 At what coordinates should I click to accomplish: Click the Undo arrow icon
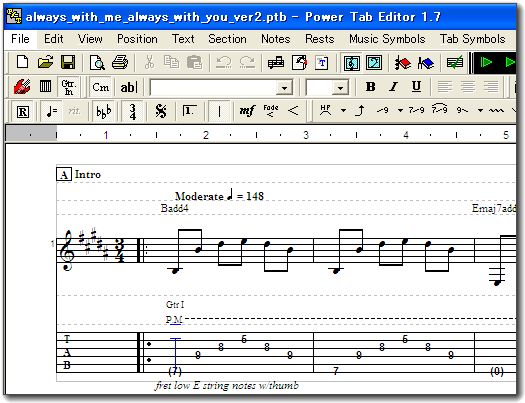pos(224,62)
